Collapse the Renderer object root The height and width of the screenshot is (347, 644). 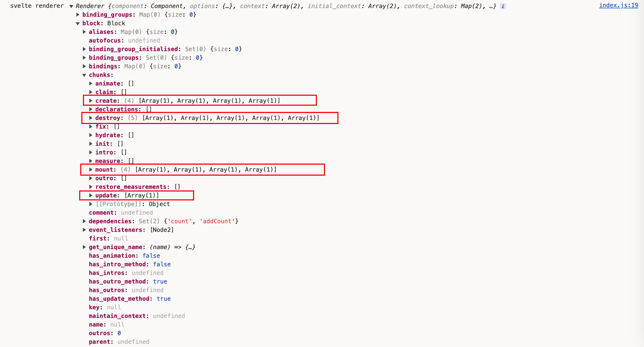tap(71, 6)
